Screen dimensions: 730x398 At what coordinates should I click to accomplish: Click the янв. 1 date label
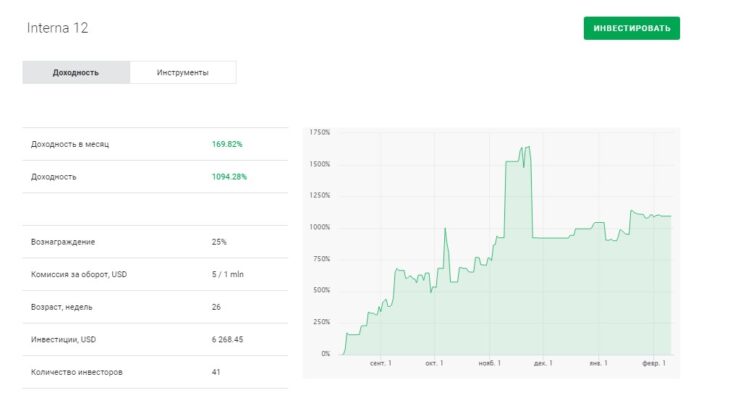598,363
